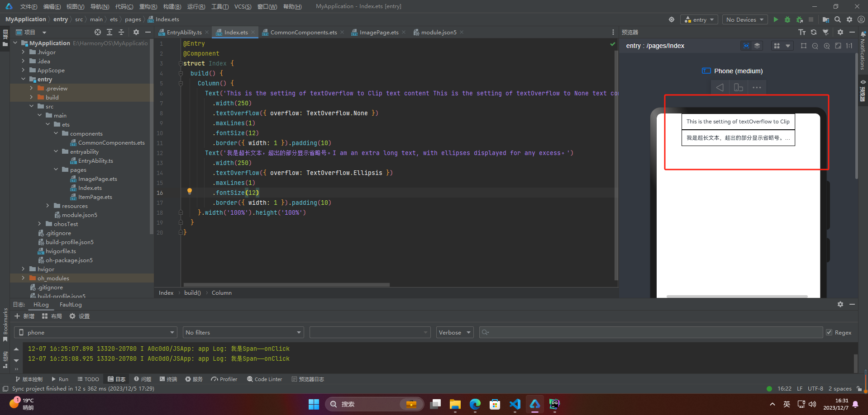Click the preview crop frame icon
The width and height of the screenshot is (868, 415).
click(x=804, y=46)
